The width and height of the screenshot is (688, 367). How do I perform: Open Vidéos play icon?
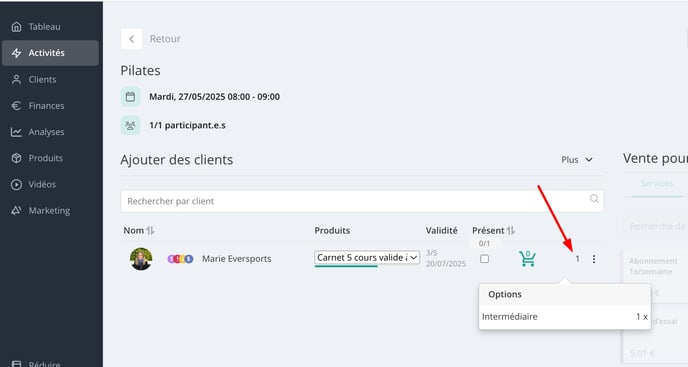coord(16,184)
